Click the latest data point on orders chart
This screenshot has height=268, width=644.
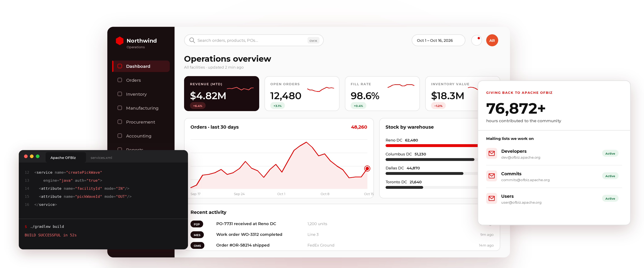point(367,168)
